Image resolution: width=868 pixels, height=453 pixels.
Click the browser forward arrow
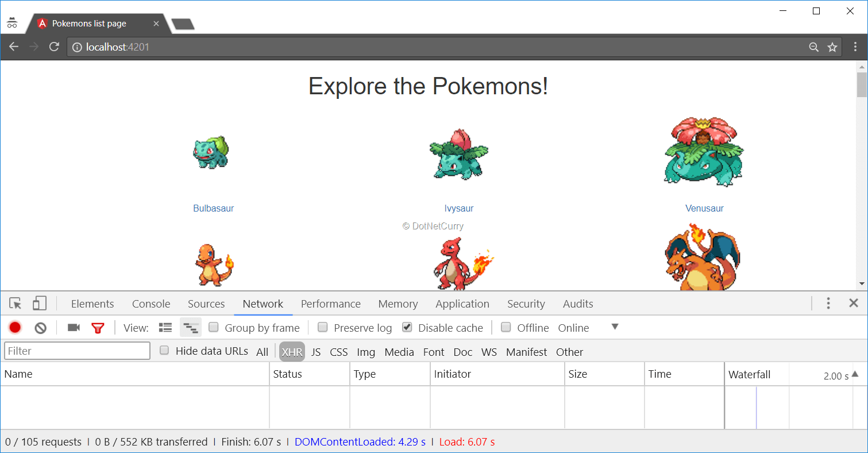pyautogui.click(x=34, y=47)
